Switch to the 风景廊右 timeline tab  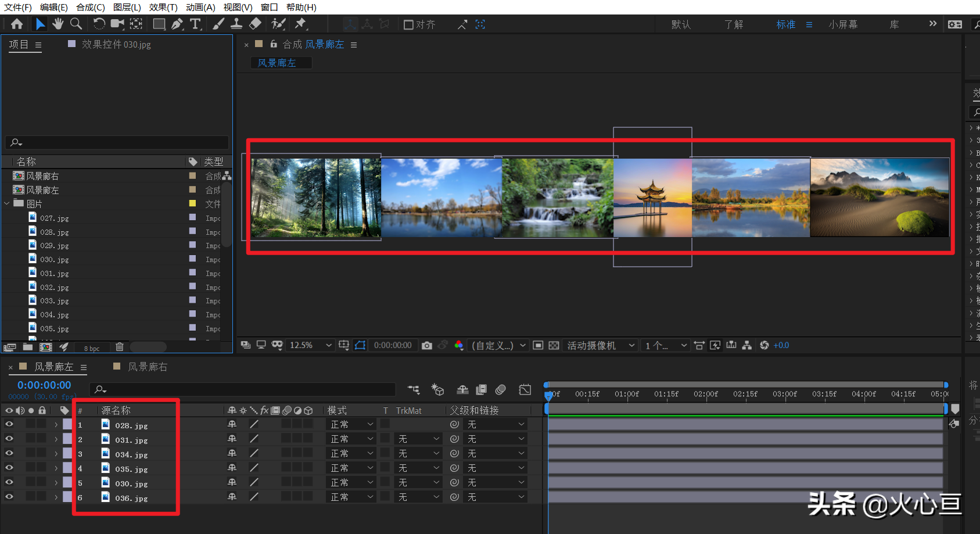[x=148, y=367]
